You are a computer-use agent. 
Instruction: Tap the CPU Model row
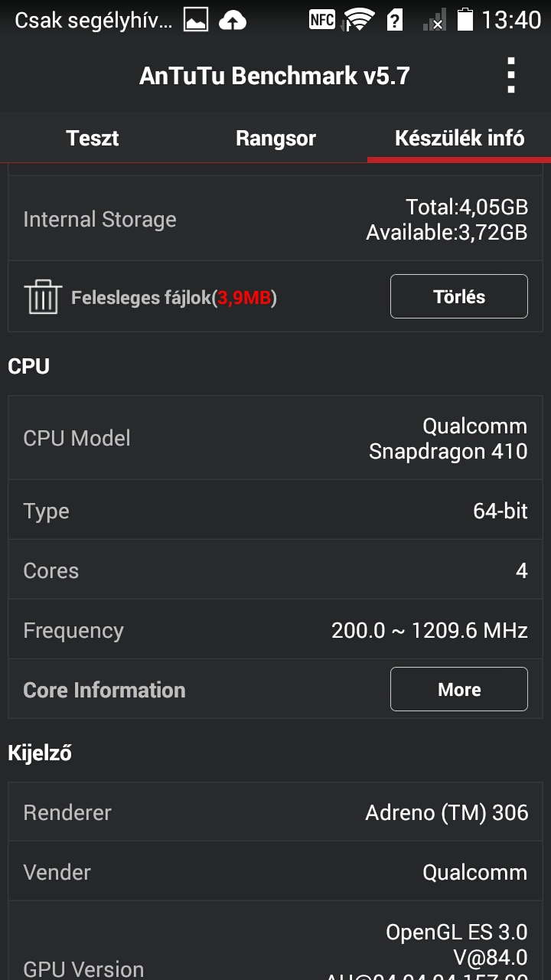275,439
